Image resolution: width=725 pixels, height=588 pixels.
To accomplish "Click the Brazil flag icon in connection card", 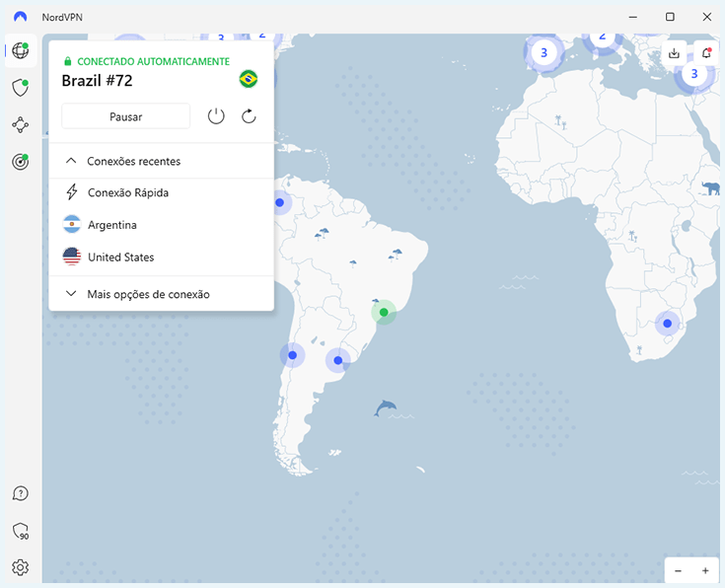I will pyautogui.click(x=249, y=79).
